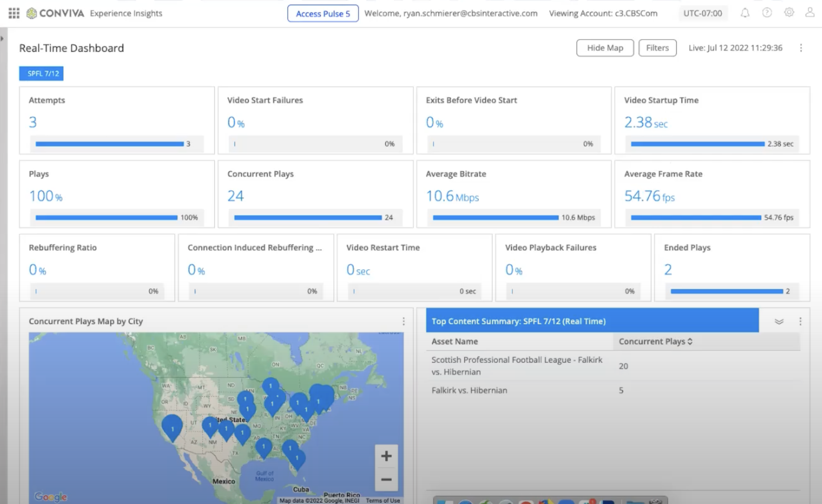
Task: Open the Filters button
Action: click(657, 48)
